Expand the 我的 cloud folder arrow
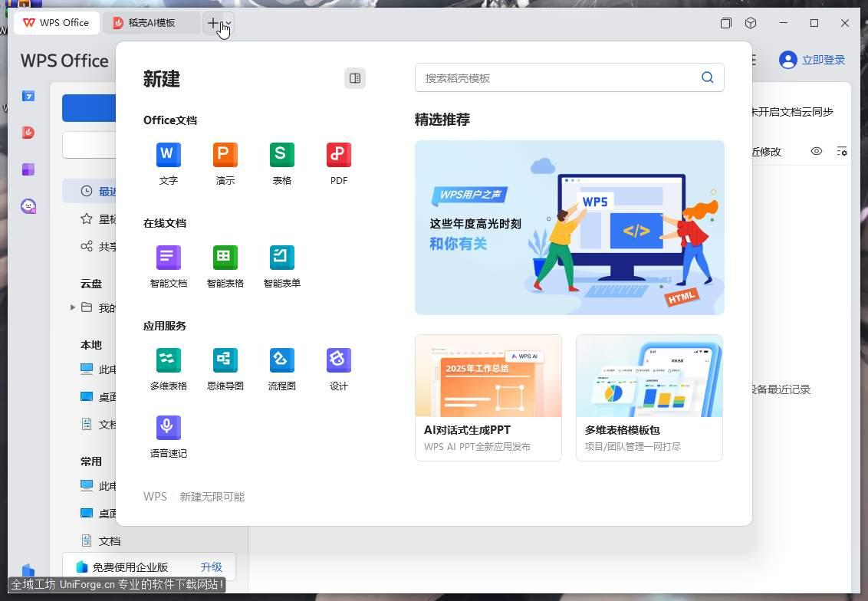868x601 pixels. (73, 307)
